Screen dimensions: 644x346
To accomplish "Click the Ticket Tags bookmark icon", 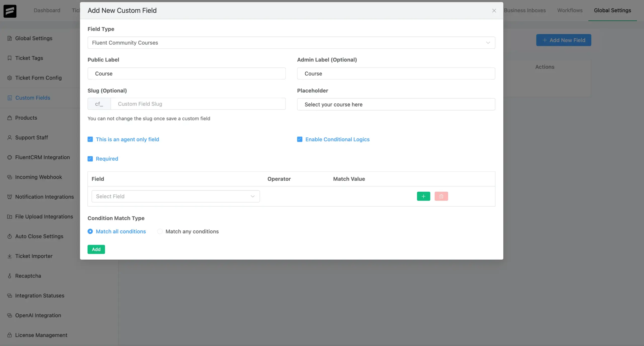I will (10, 58).
